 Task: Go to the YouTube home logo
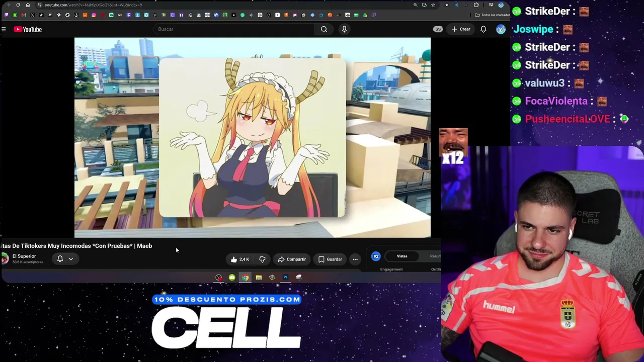click(28, 29)
